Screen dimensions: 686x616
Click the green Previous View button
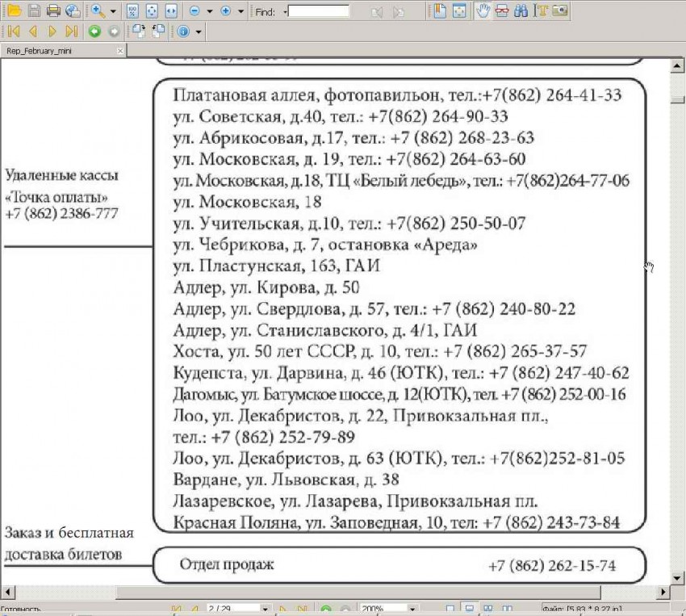coord(94,31)
